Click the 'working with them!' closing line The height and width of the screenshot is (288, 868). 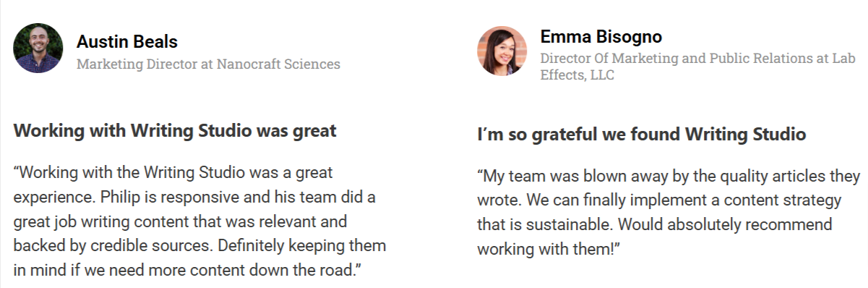click(x=550, y=250)
